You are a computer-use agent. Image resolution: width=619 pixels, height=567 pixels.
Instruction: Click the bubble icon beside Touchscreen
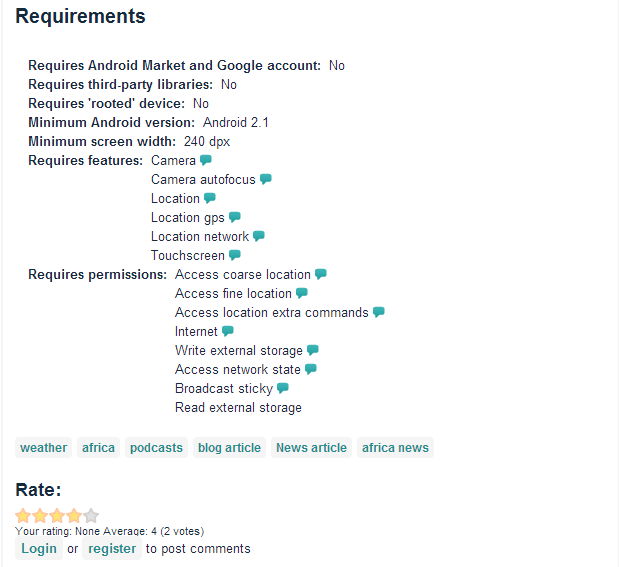(x=235, y=255)
